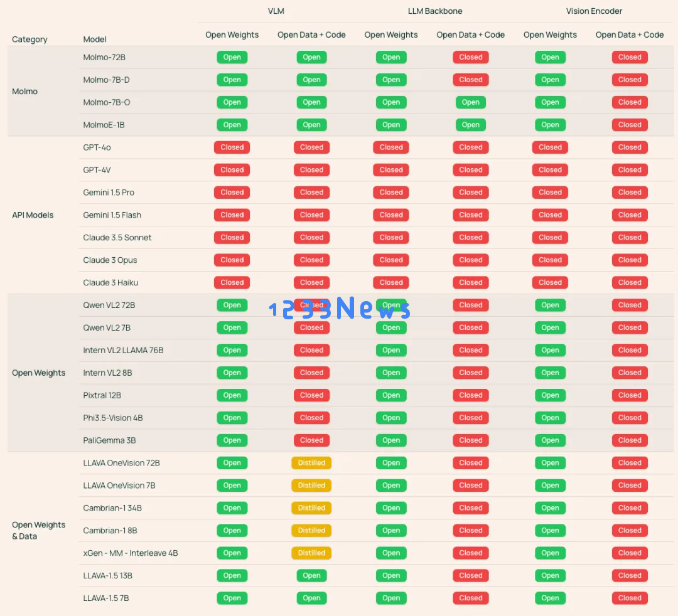Click the Cambrian-1 34B model name
Viewport: 678px width, 616px height.
pyautogui.click(x=112, y=508)
